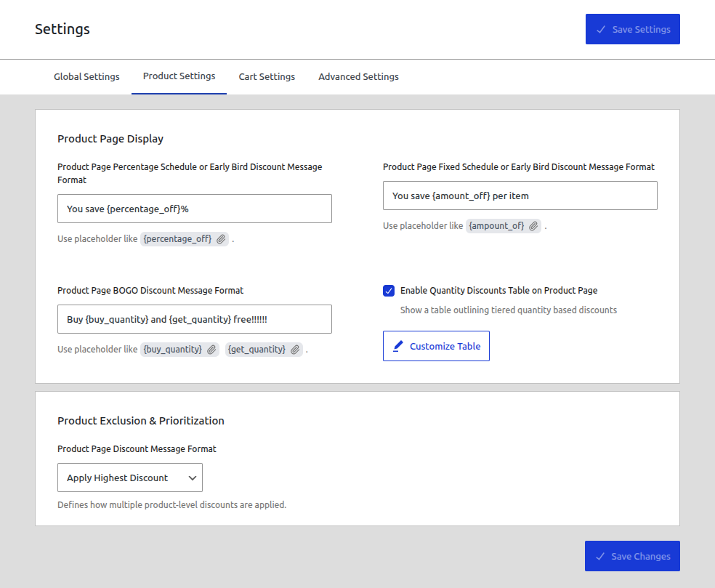Open the Cart Settings tab

coord(267,76)
